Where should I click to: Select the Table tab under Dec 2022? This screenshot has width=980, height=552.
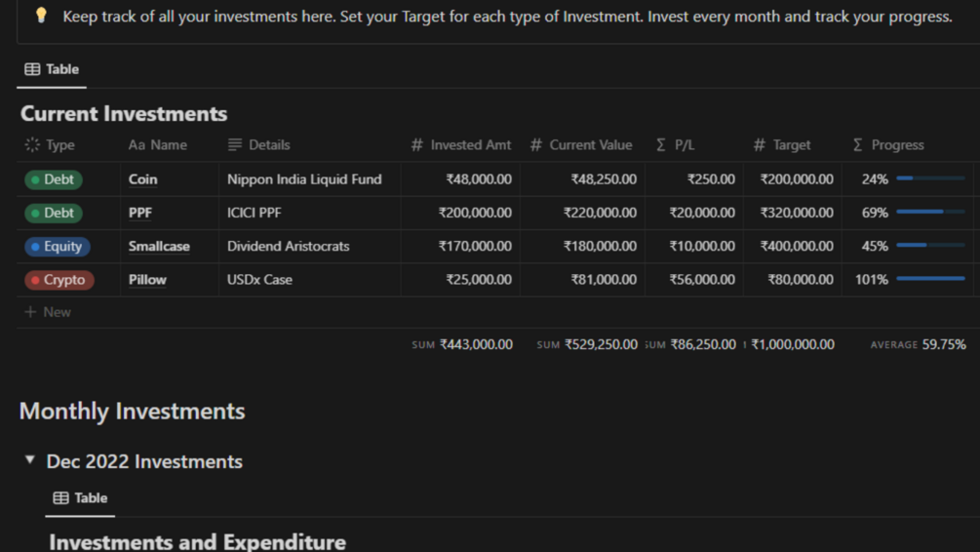click(80, 497)
